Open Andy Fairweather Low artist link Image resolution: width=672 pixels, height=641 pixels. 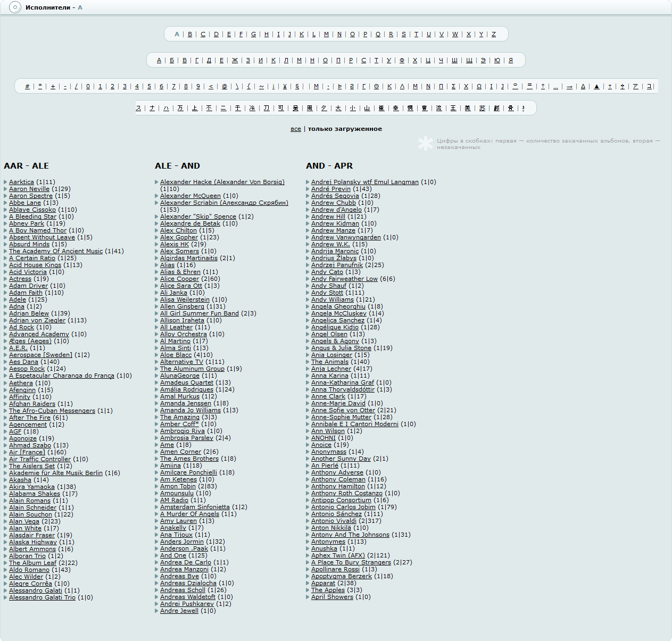pos(344,279)
